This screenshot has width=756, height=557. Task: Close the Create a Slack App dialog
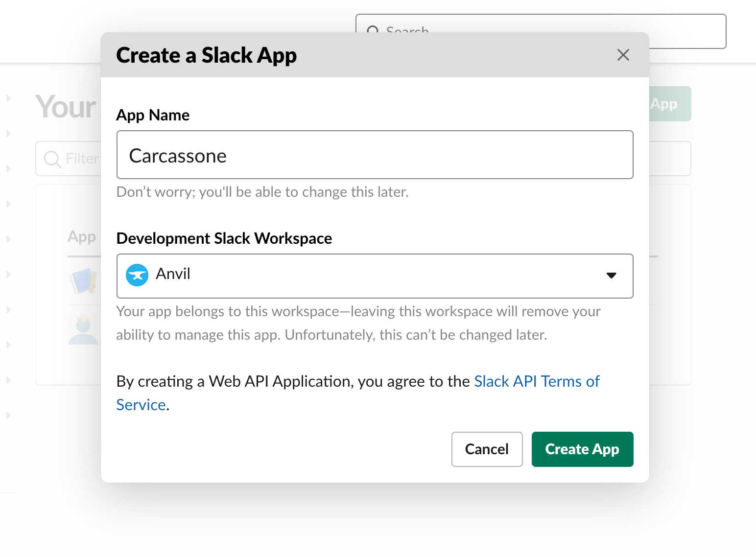click(x=623, y=55)
